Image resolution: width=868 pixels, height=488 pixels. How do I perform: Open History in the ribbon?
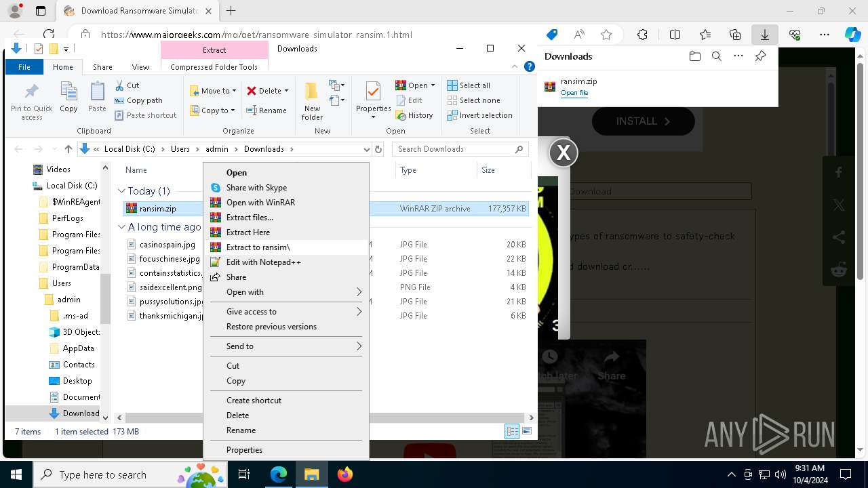click(414, 115)
